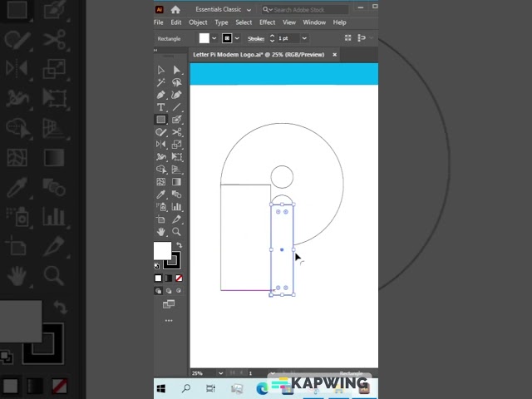Click the toolbar Fill color box
This screenshot has height=399, width=532.
tap(163, 251)
